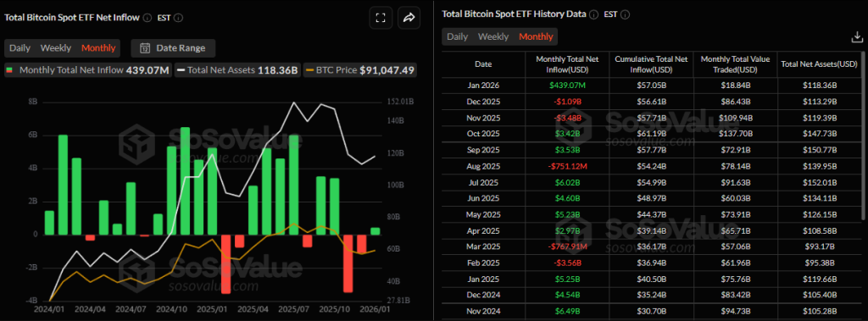Click the $109.94B value traded cell
This screenshot has width=868, height=321.
(x=735, y=118)
